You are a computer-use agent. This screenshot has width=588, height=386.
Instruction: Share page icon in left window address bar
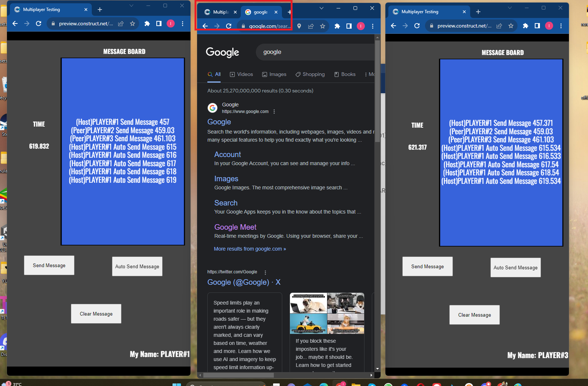[121, 23]
